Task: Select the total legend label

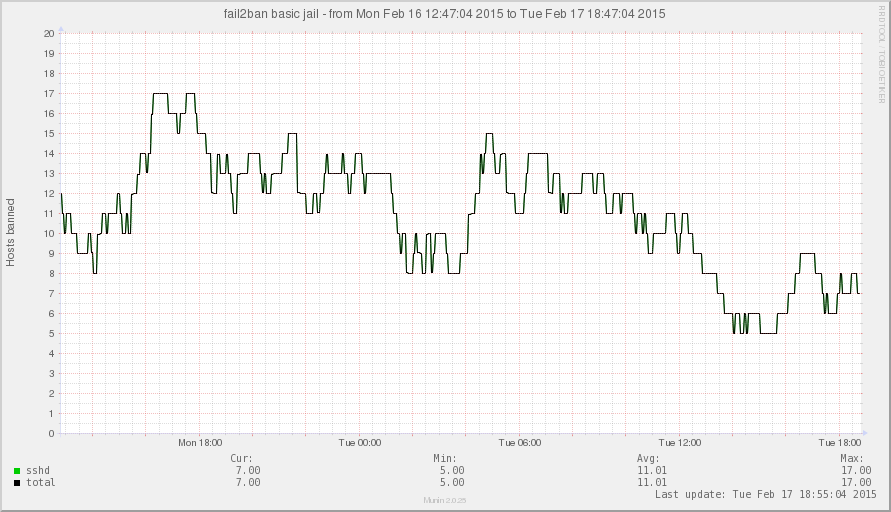Action: click(40, 482)
